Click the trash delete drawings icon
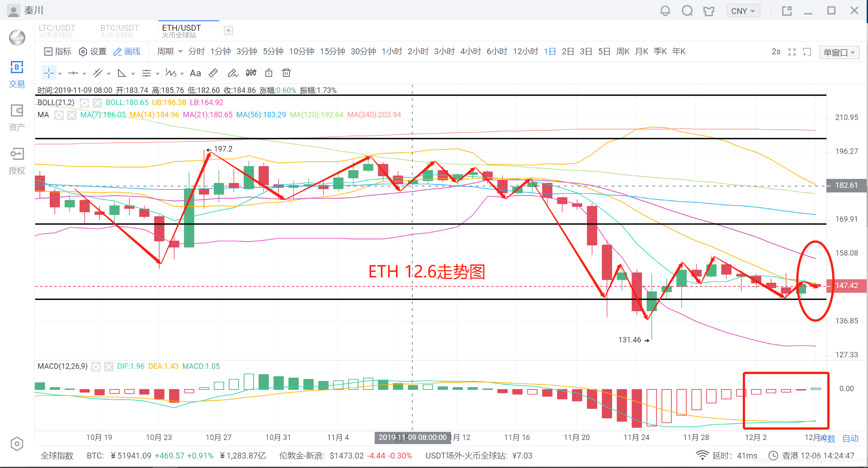The image size is (868, 468). coord(286,73)
